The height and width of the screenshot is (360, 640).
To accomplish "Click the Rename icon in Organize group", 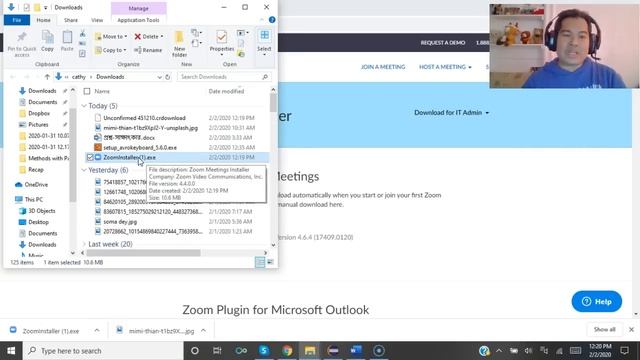I will 138,50.
